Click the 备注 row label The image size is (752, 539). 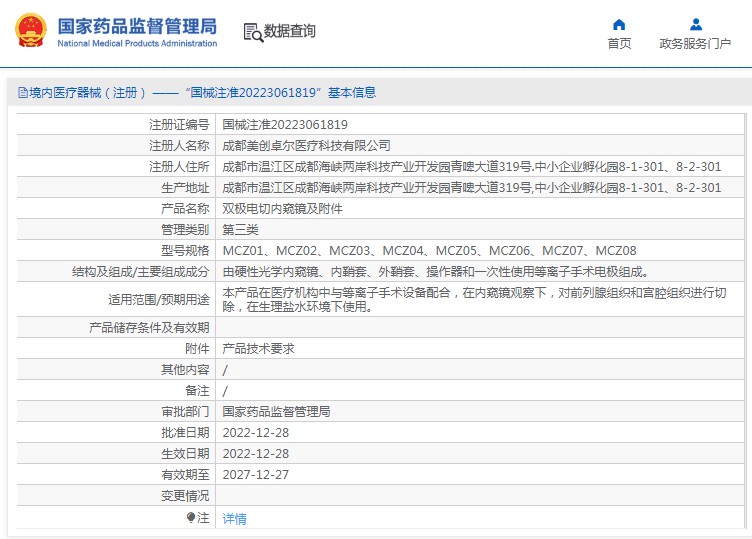(x=197, y=391)
